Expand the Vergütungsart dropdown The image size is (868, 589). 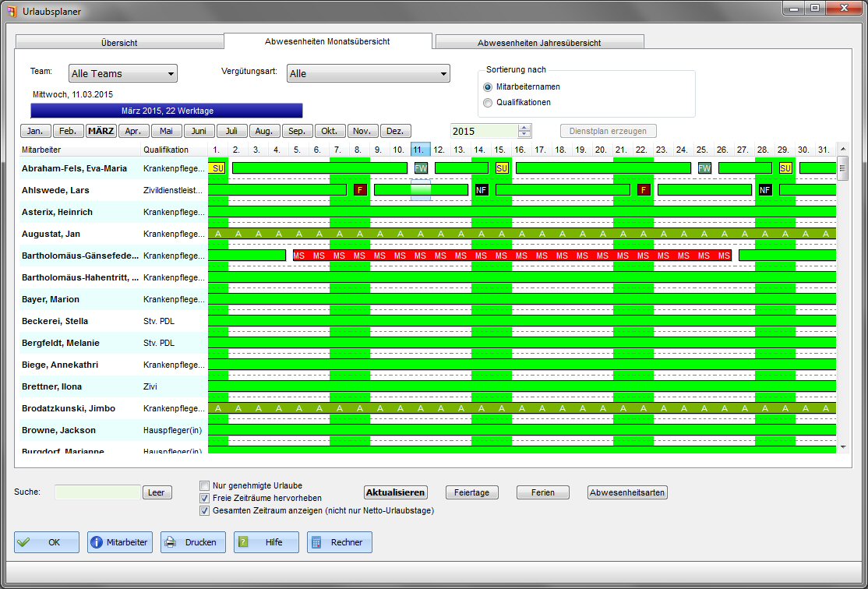(x=368, y=74)
